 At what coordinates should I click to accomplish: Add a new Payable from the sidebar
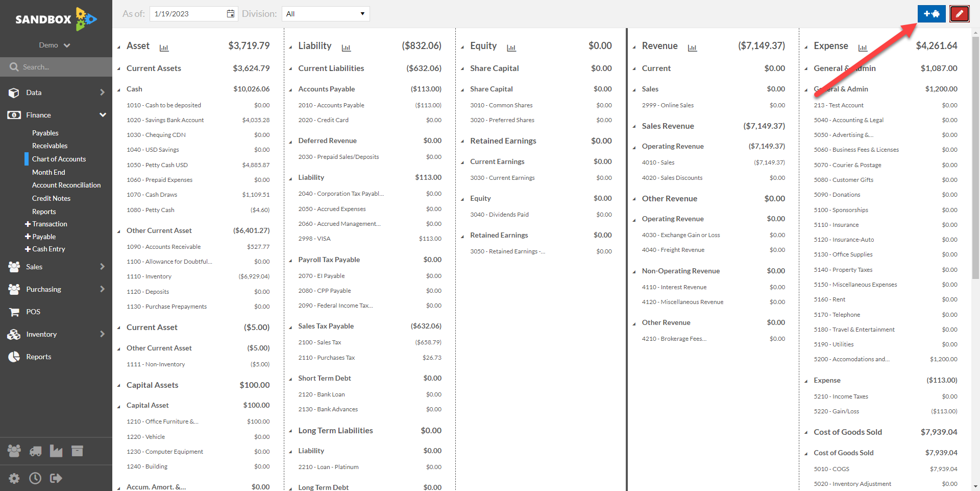click(x=40, y=237)
